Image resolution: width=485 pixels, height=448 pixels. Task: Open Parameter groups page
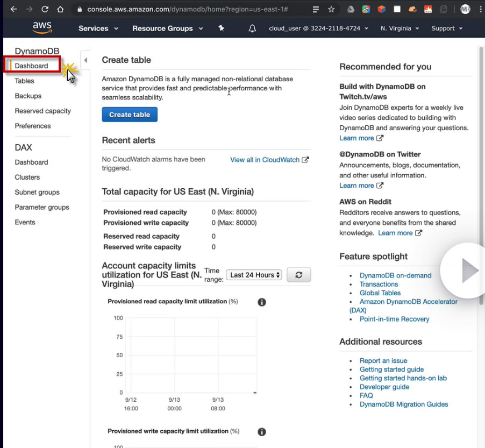(x=42, y=207)
